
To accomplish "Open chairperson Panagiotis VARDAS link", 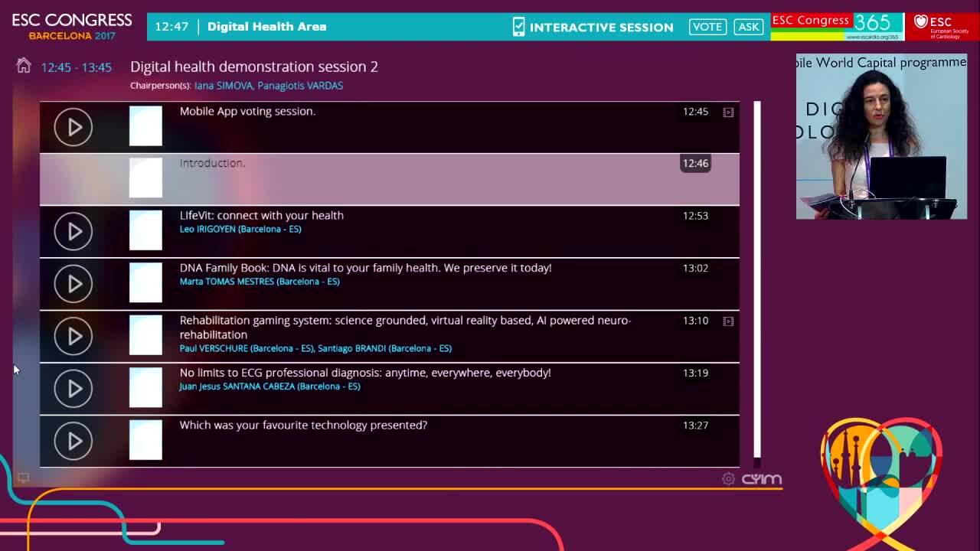I will 300,86.
